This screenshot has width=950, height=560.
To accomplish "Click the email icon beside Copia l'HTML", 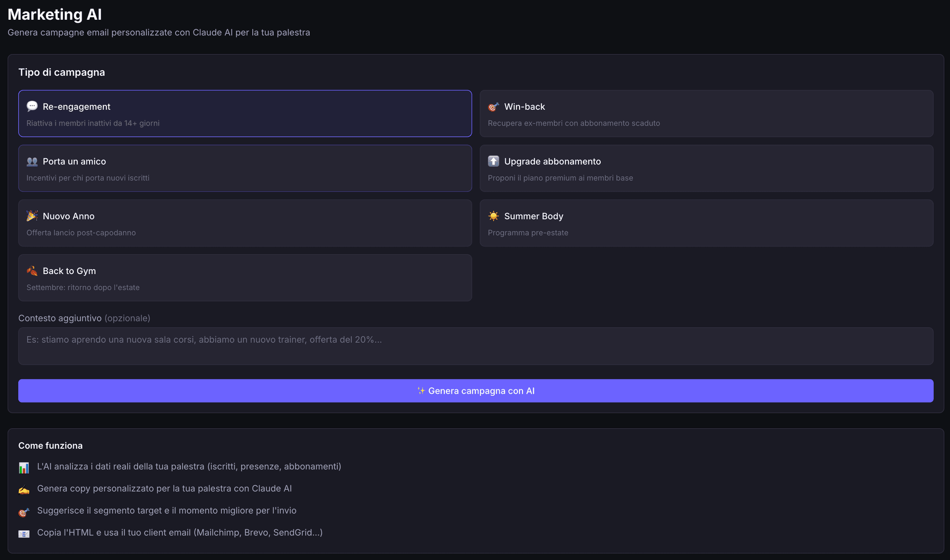I will [24, 534].
